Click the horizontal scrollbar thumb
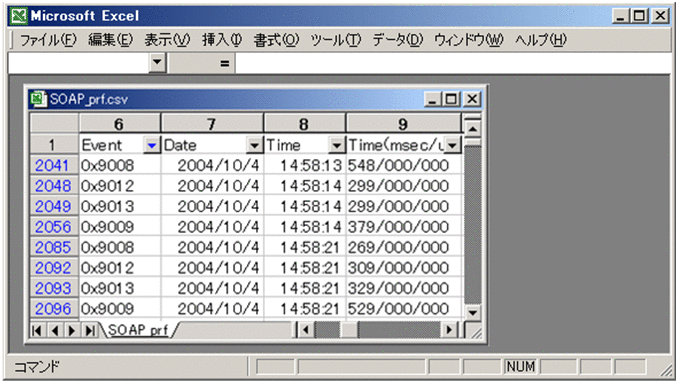This screenshot has height=385, width=679. [349, 330]
